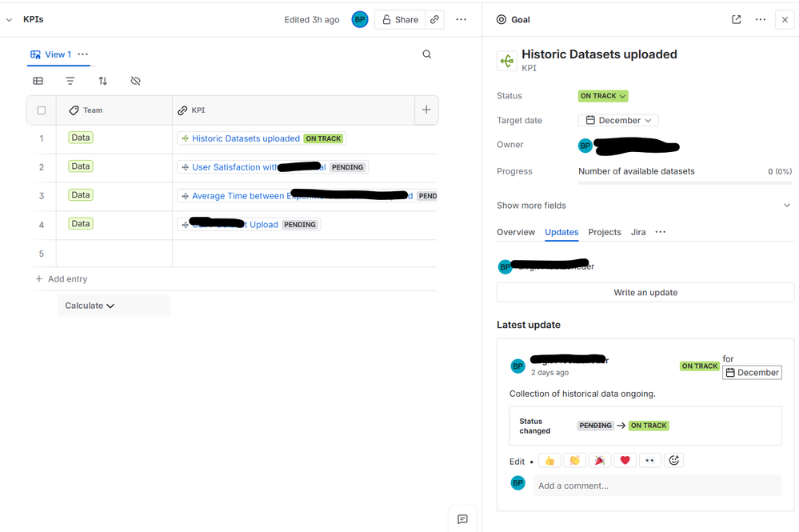Switch to the Projects tab
Viewport: 799px width, 532px height.
[x=605, y=232]
